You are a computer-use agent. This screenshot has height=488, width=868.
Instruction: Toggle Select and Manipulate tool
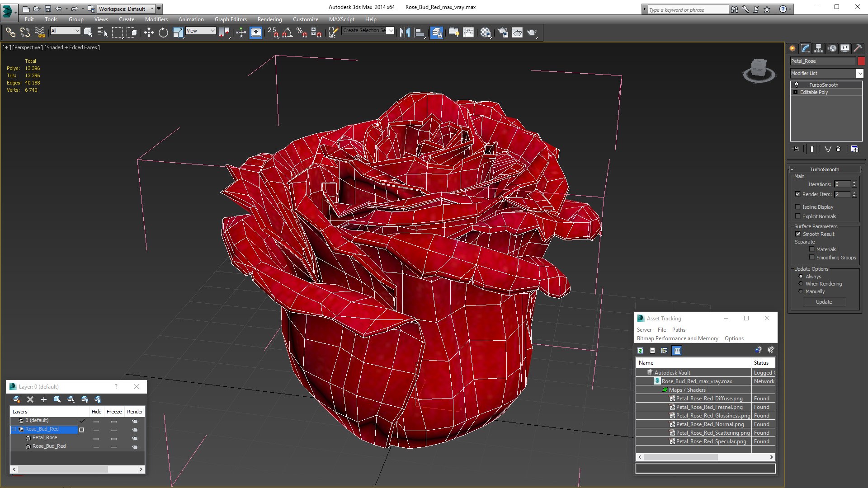click(x=241, y=32)
